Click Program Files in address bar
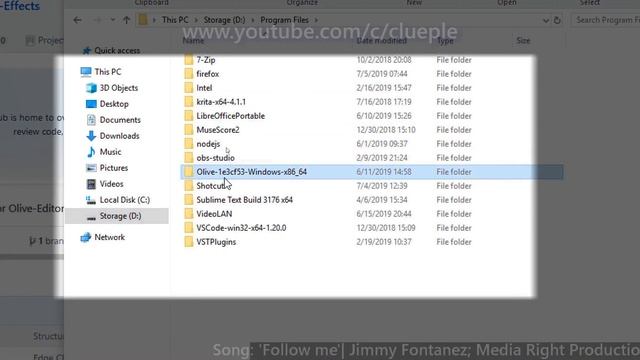Screen dimensions: 640x360 coord(284,20)
